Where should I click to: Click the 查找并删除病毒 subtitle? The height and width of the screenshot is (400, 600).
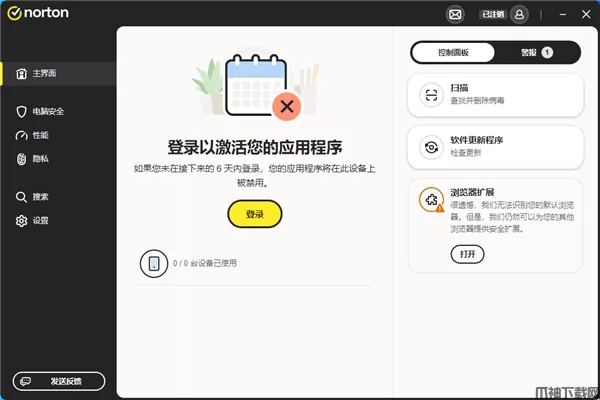477,101
